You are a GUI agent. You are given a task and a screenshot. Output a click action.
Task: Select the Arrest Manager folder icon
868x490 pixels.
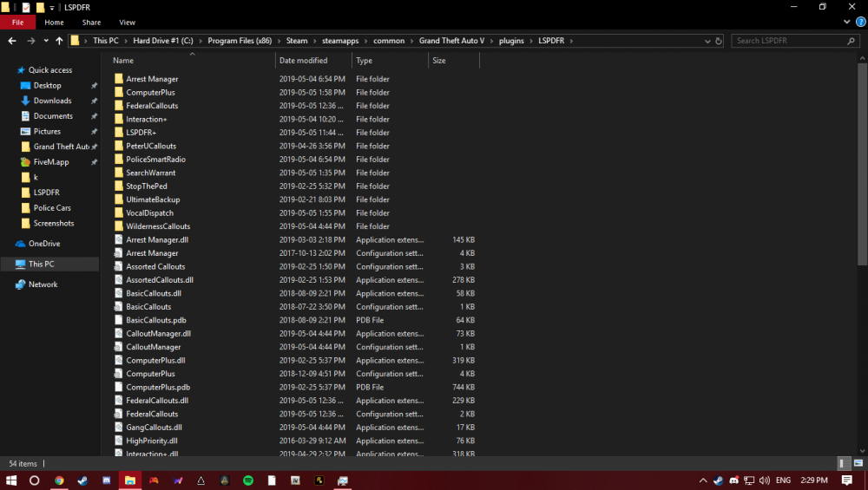pyautogui.click(x=118, y=79)
